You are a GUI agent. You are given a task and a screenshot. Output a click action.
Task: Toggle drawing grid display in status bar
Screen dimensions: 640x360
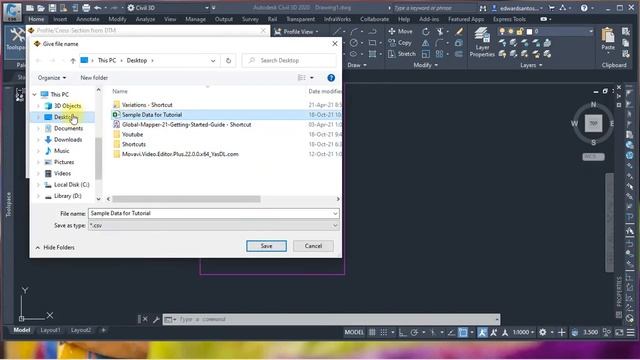372,332
